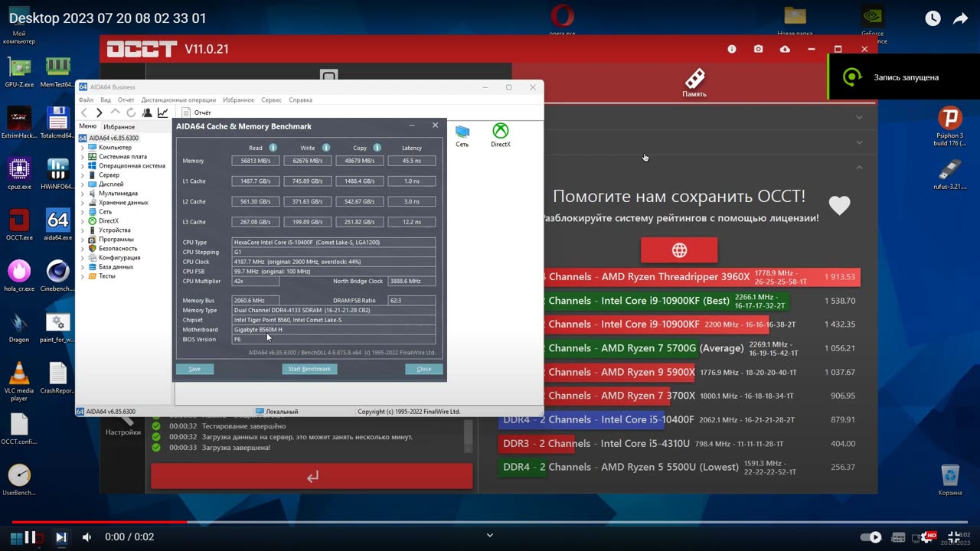Open the Сервис menu in AIDA64
Screen dimensions: 980x551
271,100
